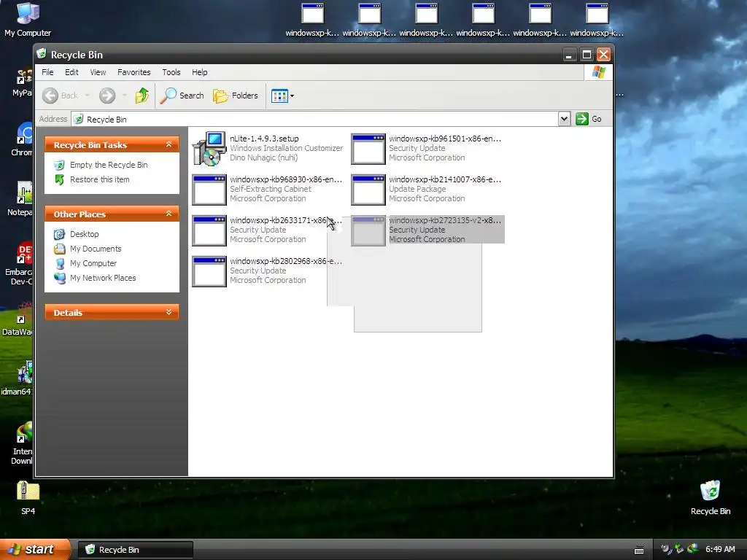Open Search from the toolbar
This screenshot has width=747, height=560.
coord(182,96)
